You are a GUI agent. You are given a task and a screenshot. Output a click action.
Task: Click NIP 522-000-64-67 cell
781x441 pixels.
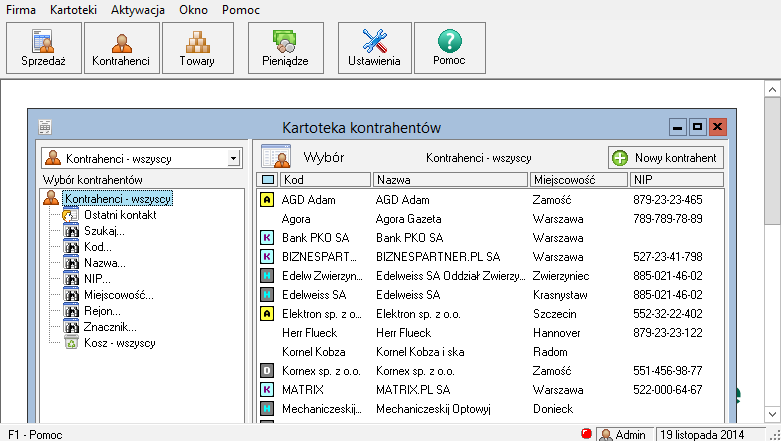pos(667,390)
